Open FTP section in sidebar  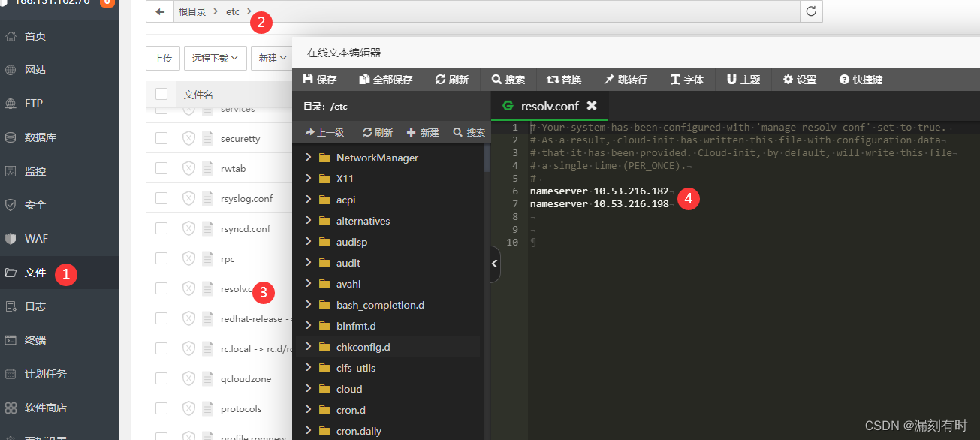[34, 104]
